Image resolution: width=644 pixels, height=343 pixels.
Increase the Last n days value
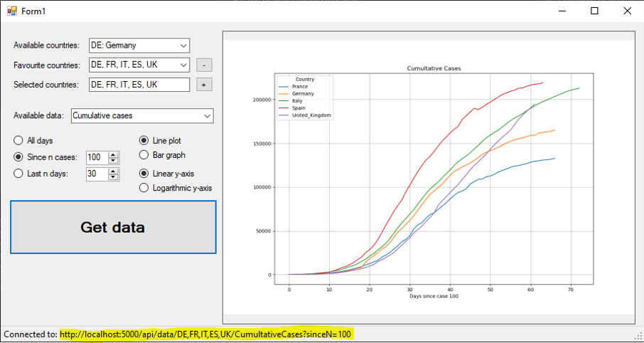click(113, 171)
